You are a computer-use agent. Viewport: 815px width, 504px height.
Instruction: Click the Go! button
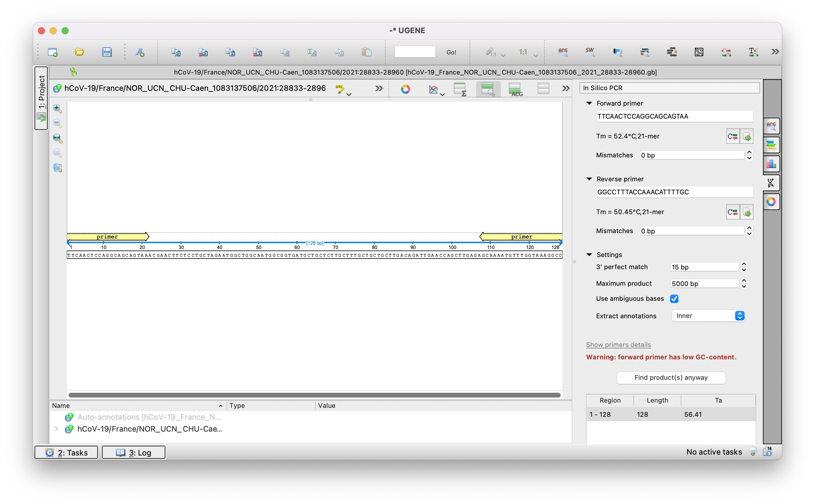[x=451, y=52]
